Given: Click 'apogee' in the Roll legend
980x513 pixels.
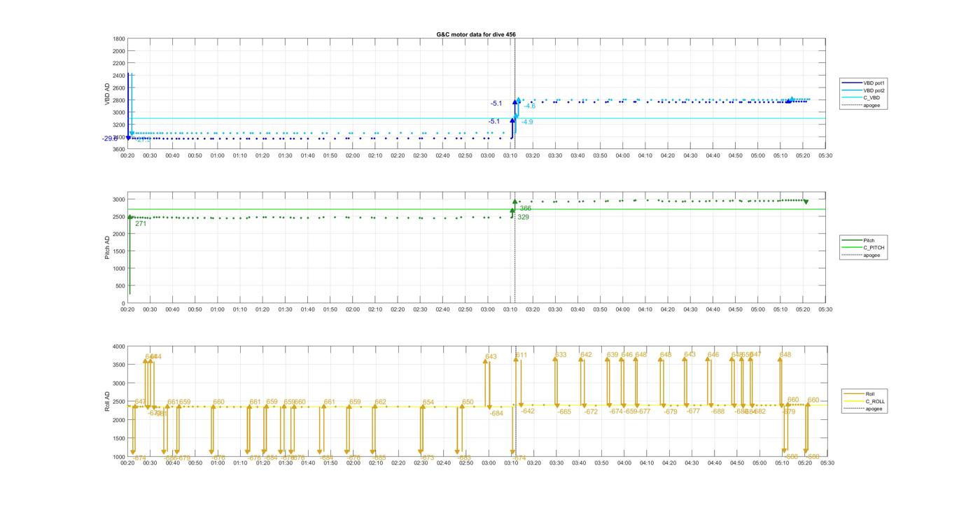Looking at the screenshot, I should point(864,409).
